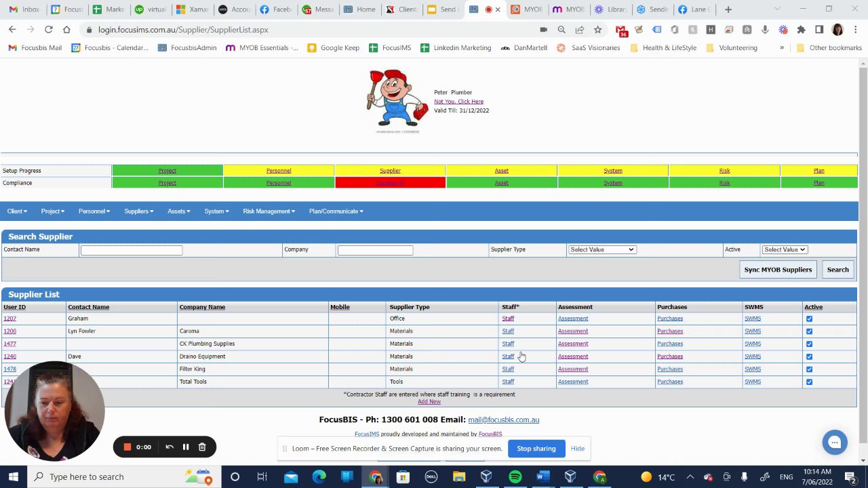Expand the Project menu

(x=52, y=211)
